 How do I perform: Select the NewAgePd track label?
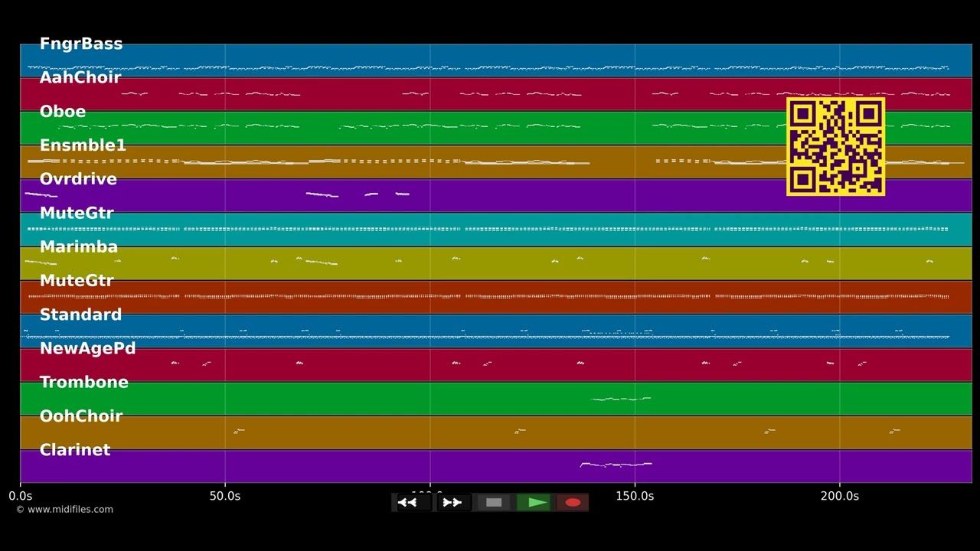[87, 348]
